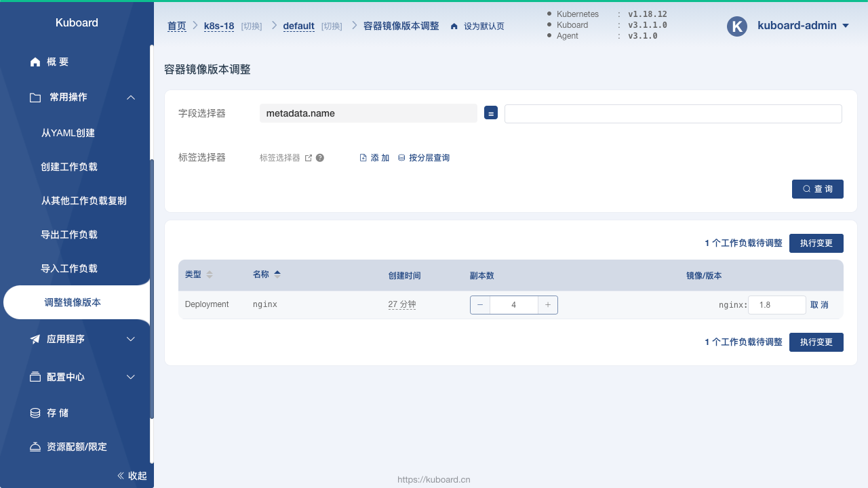Click the Kubernetes version v1.18.12
Screen dimensions: 868x488
pyautogui.click(x=648, y=14)
